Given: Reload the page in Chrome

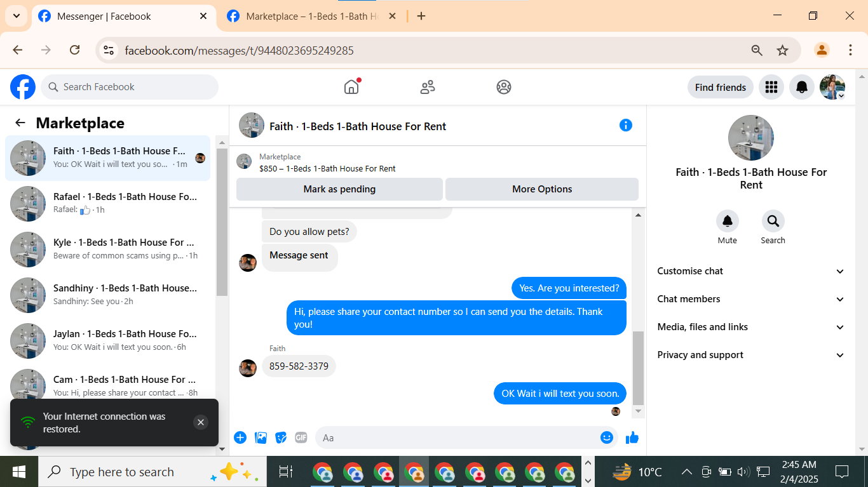Looking at the screenshot, I should click(74, 50).
